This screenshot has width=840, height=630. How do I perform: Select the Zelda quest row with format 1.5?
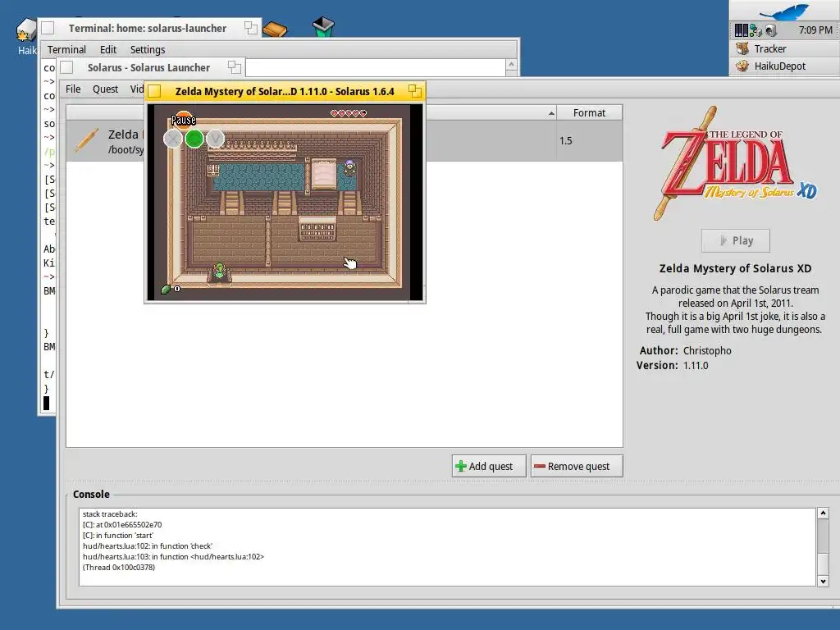tap(344, 140)
